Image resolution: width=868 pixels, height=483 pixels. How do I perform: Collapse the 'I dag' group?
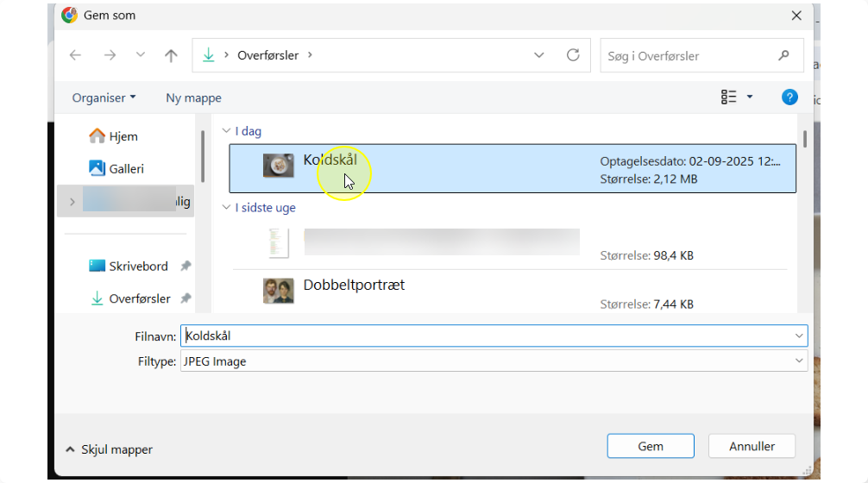pos(226,132)
